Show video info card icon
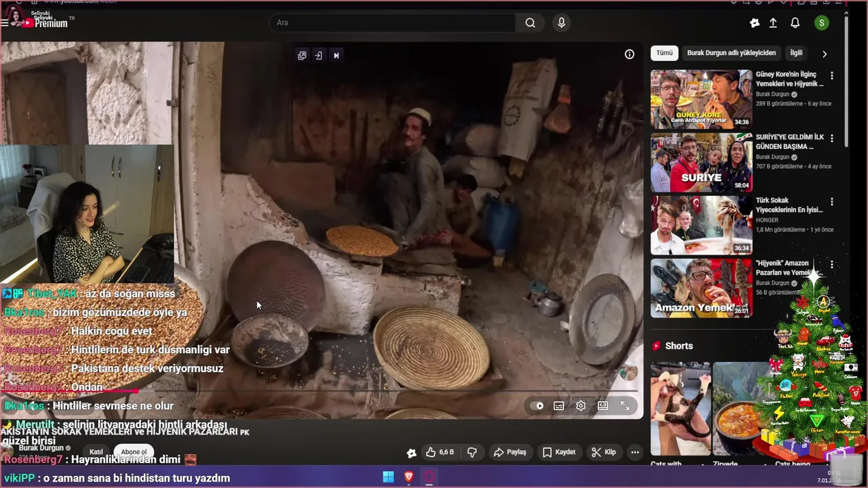The width and height of the screenshot is (868, 488). tap(629, 54)
